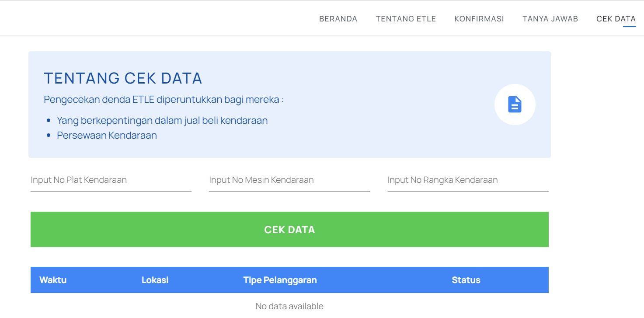Click the Waktu column header
The width and height of the screenshot is (644, 318).
53,280
